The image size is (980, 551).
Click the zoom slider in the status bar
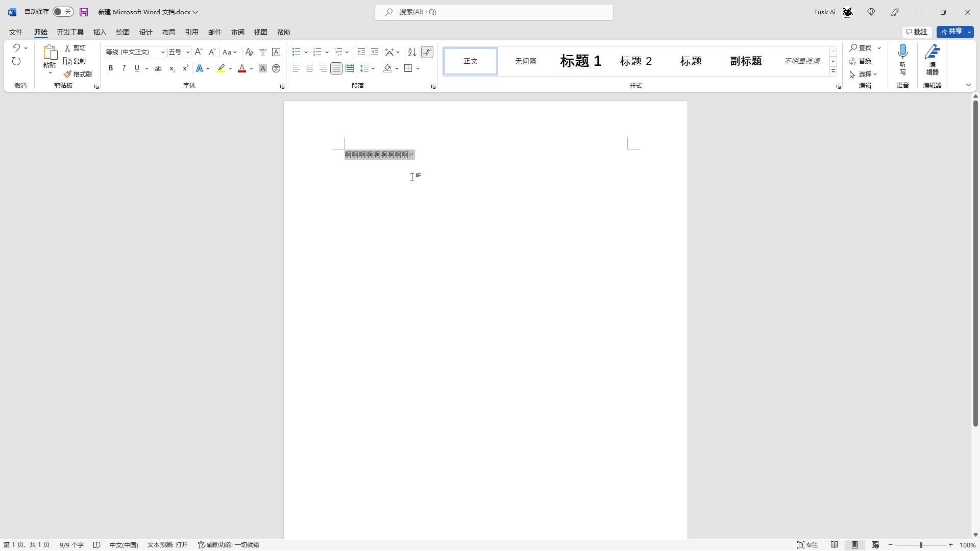[921, 545]
